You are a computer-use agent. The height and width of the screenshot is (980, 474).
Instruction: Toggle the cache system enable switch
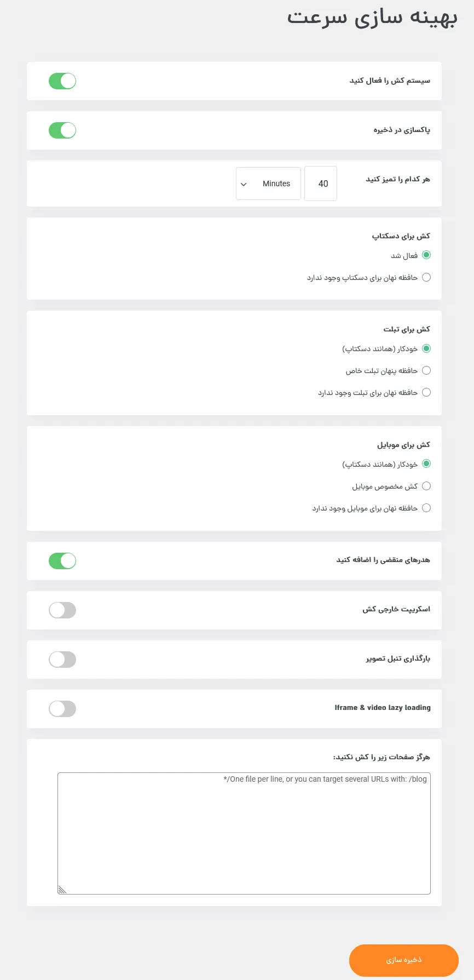62,81
